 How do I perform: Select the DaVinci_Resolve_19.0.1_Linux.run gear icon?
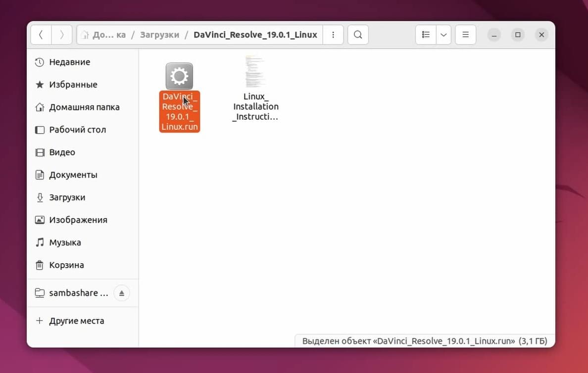tap(179, 76)
